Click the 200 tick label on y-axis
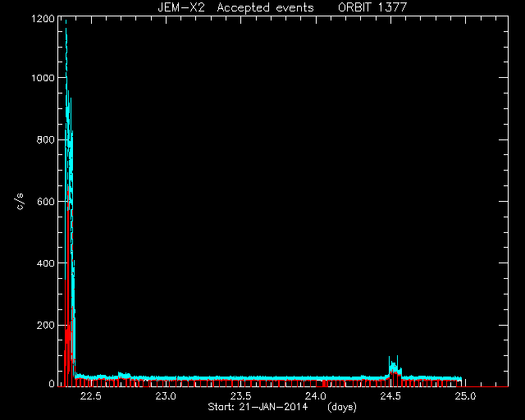Viewport: 525px width, 420px height. [x=46, y=325]
